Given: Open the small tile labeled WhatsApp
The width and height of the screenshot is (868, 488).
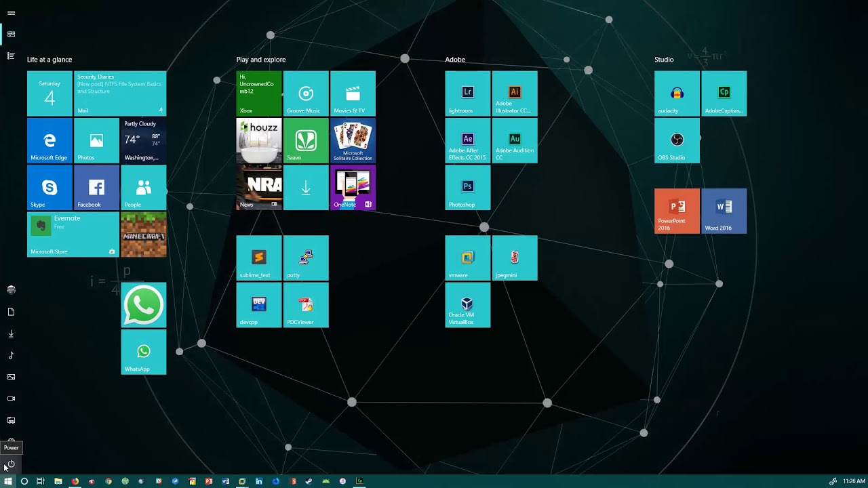Looking at the screenshot, I should (144, 352).
